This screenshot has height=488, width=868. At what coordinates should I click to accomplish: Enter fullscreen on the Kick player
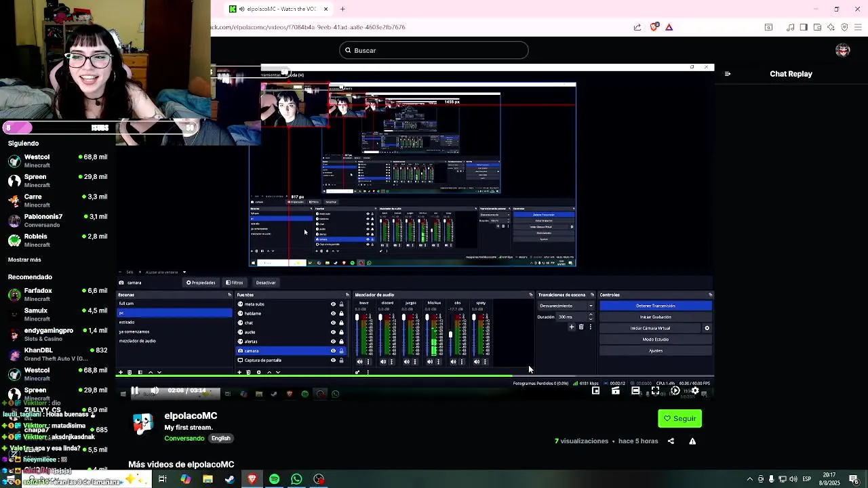(x=655, y=391)
